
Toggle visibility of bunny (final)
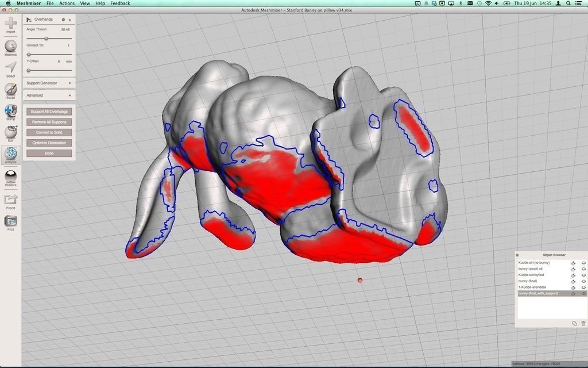(x=583, y=281)
